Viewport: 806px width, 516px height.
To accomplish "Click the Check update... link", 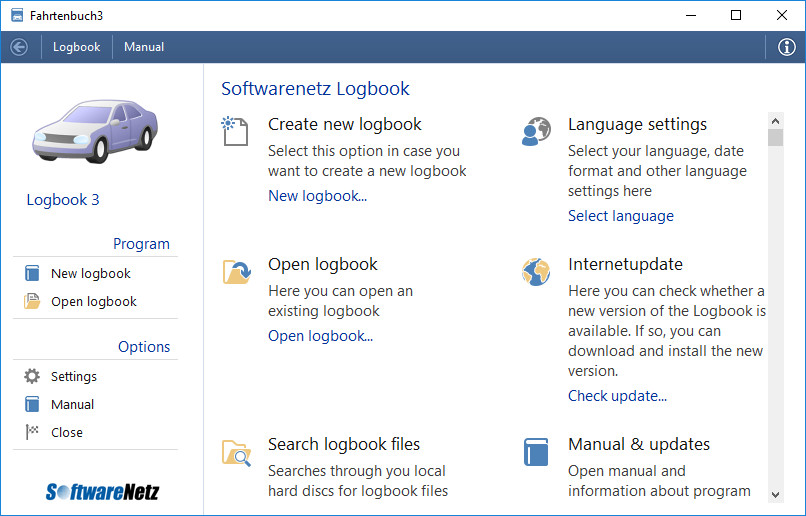I will point(617,396).
